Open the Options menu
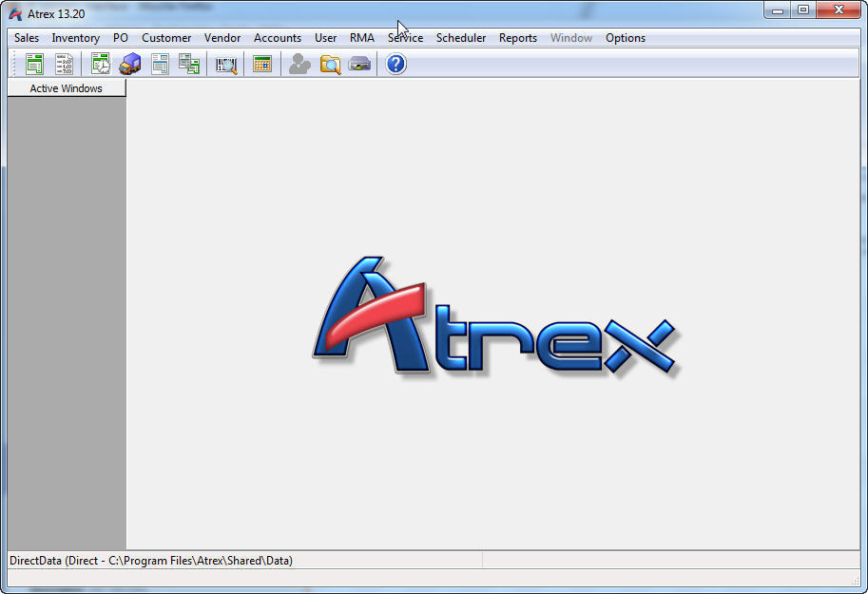 click(x=625, y=38)
